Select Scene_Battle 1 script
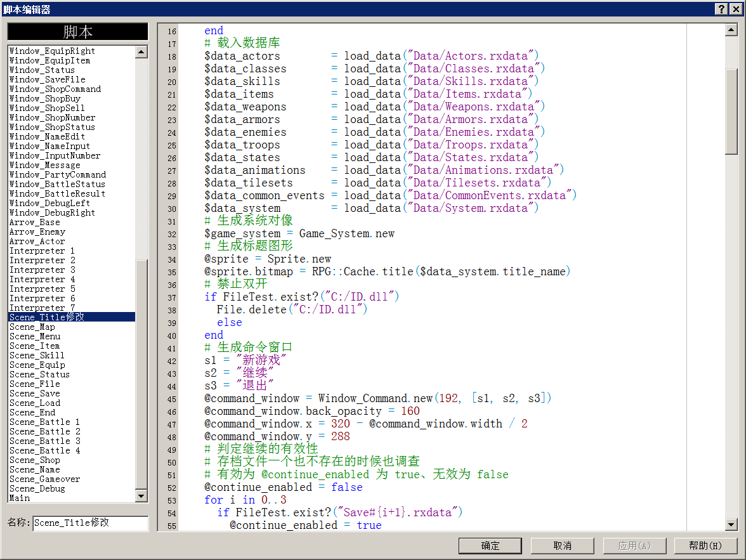 click(x=72, y=422)
